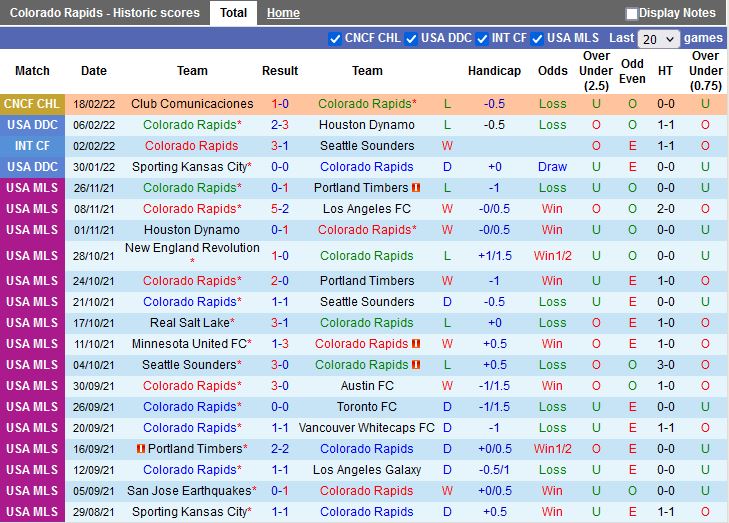This screenshot has height=523, width=729.
Task: Open Club Comunicaciones team link
Action: pyautogui.click(x=192, y=104)
